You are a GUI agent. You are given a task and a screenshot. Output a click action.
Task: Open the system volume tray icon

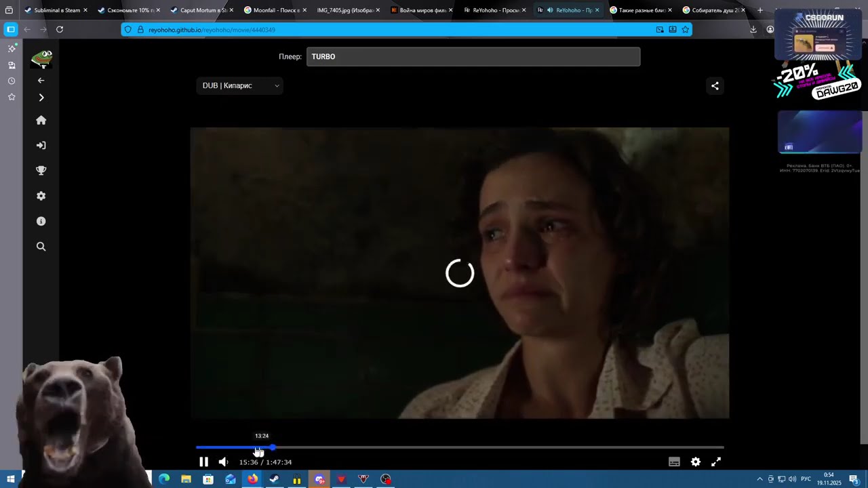coord(792,479)
